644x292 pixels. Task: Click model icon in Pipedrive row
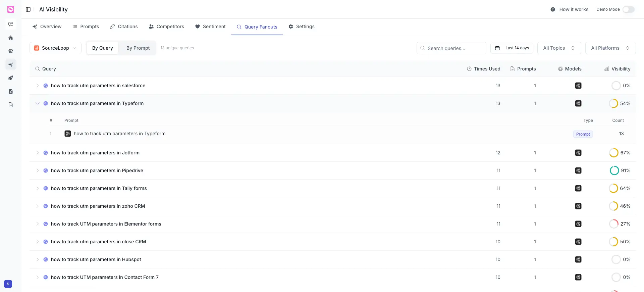[578, 171]
